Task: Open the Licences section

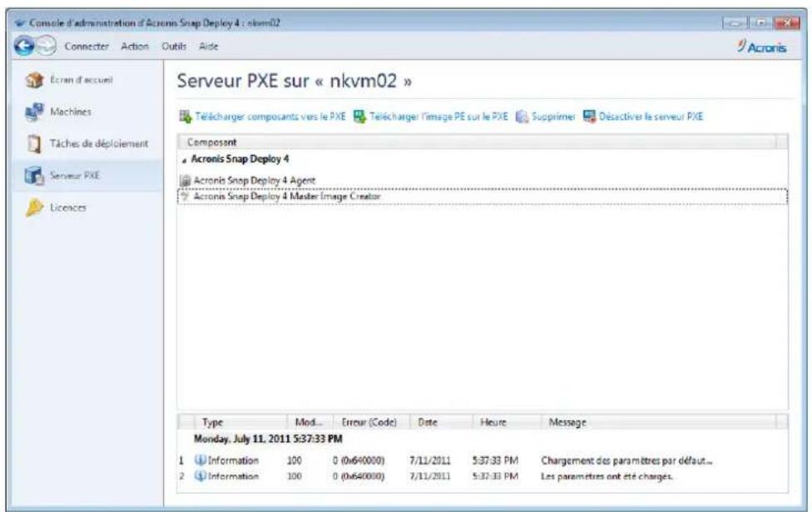Action: tap(68, 207)
